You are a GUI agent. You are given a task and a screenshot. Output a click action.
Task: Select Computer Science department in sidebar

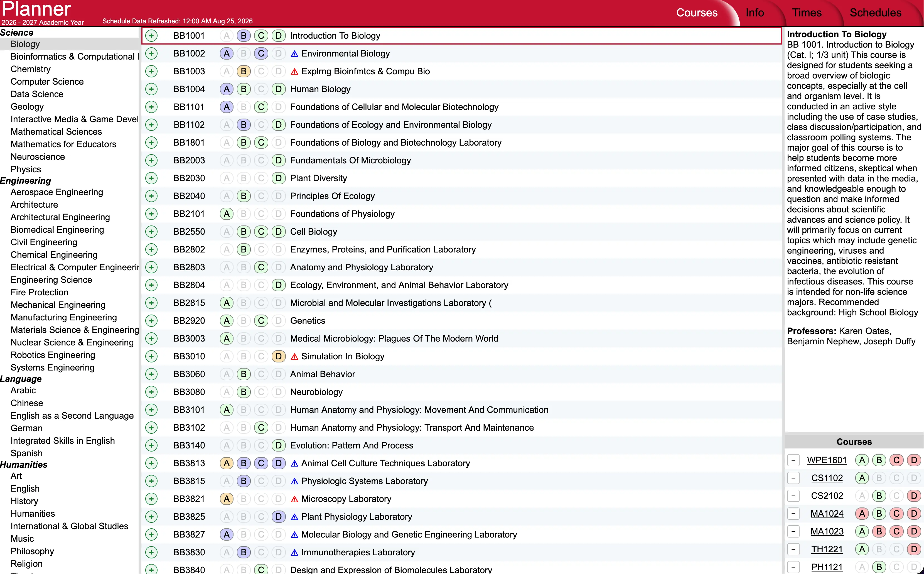point(47,82)
